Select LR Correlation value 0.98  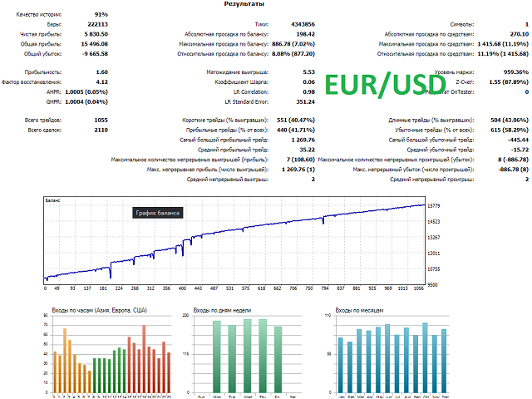(x=308, y=92)
